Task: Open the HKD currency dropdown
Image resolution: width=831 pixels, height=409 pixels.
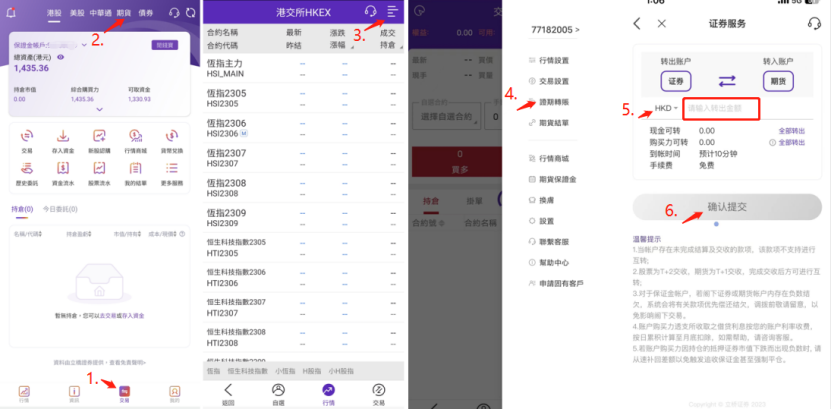Action: [x=666, y=108]
